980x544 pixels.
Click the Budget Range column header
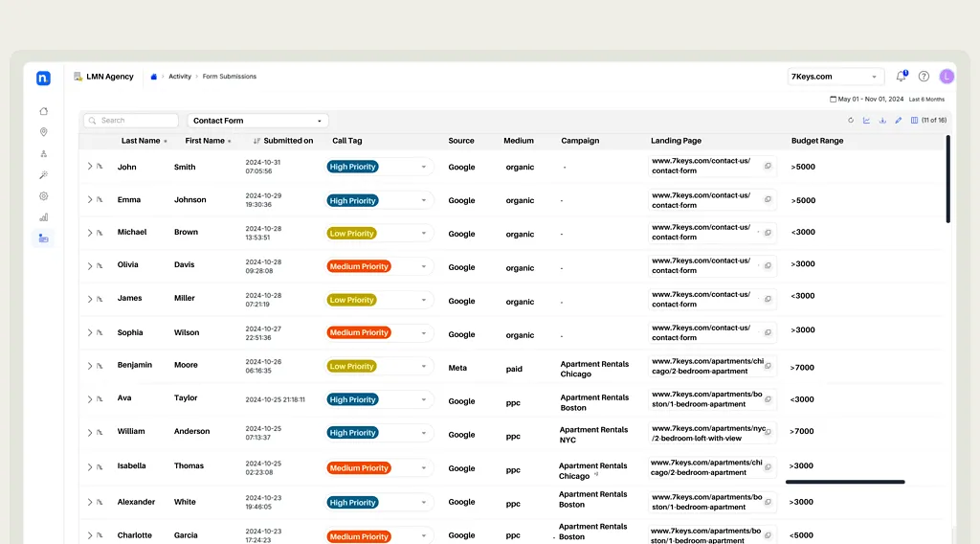coord(817,141)
